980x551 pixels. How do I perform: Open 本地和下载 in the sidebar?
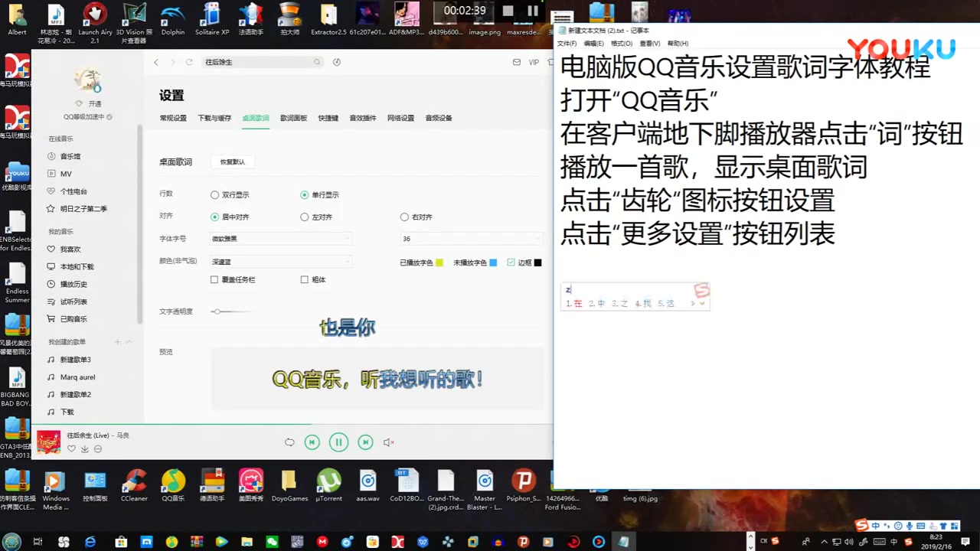point(77,266)
